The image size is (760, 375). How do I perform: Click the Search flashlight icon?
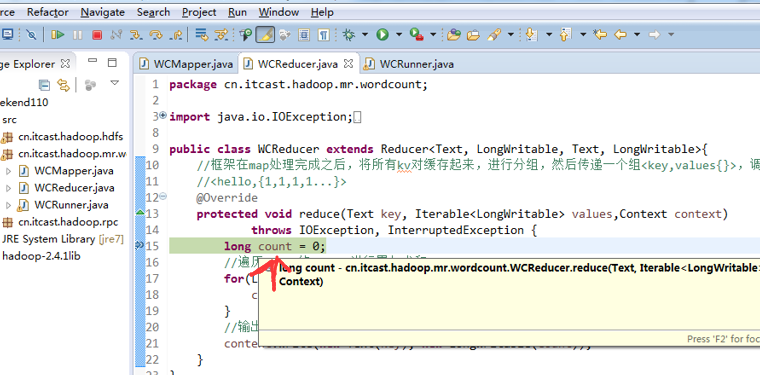click(494, 34)
